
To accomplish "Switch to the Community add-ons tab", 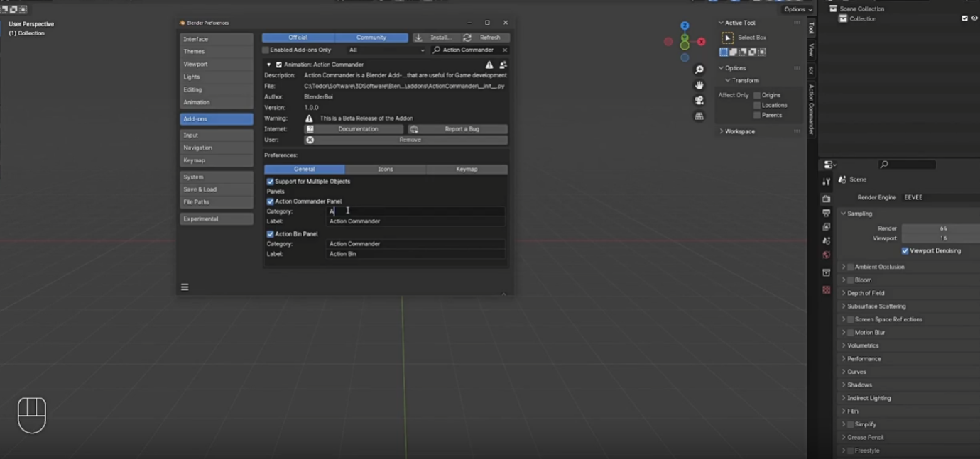I will click(371, 38).
